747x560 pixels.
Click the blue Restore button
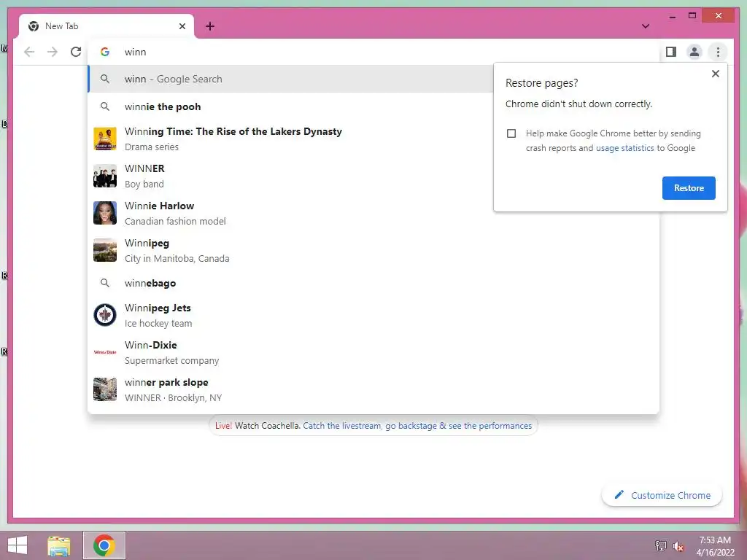689,188
